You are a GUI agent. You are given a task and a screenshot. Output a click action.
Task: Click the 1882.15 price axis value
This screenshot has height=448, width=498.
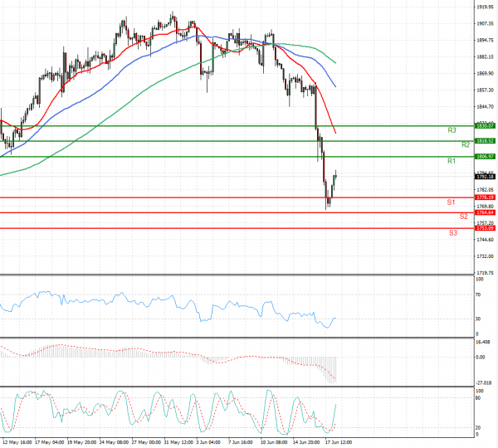point(485,57)
